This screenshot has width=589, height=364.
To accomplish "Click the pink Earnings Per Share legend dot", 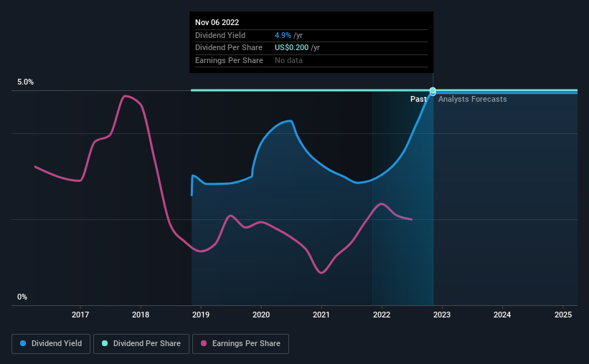I will point(204,343).
